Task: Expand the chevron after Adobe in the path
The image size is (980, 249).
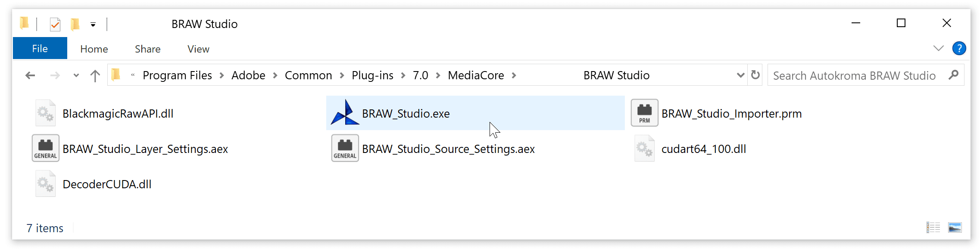Action: point(275,75)
